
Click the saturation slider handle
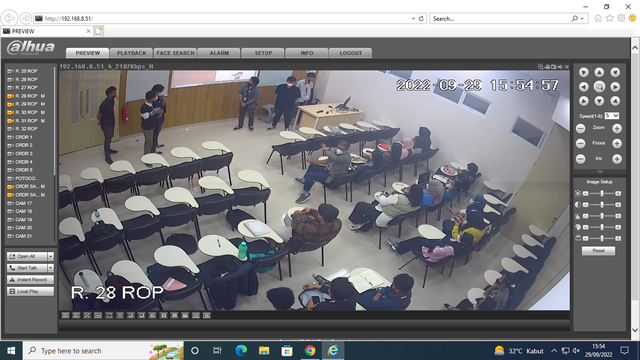point(602,216)
